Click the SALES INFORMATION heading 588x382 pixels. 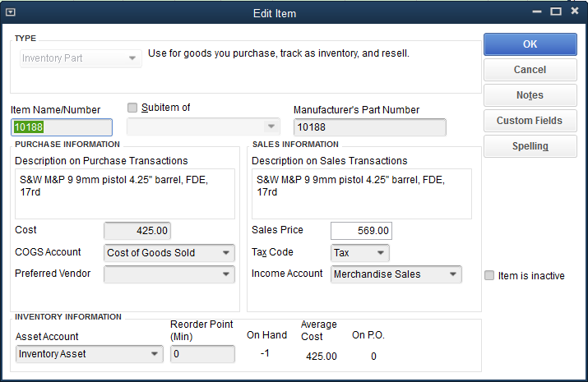[x=295, y=145]
